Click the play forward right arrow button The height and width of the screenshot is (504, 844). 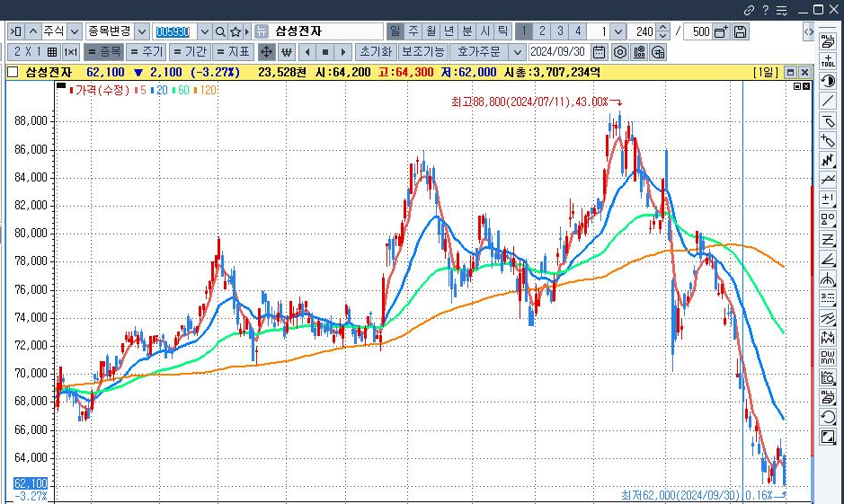click(x=343, y=52)
